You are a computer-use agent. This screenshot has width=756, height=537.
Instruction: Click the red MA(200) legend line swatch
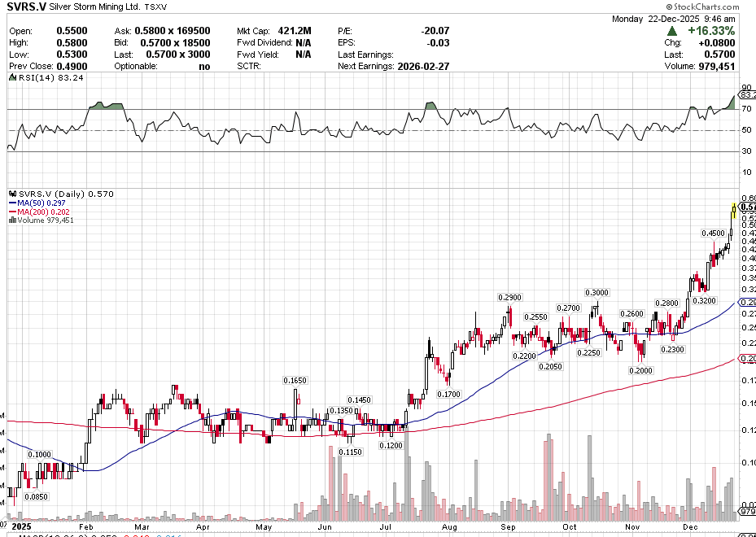point(11,212)
